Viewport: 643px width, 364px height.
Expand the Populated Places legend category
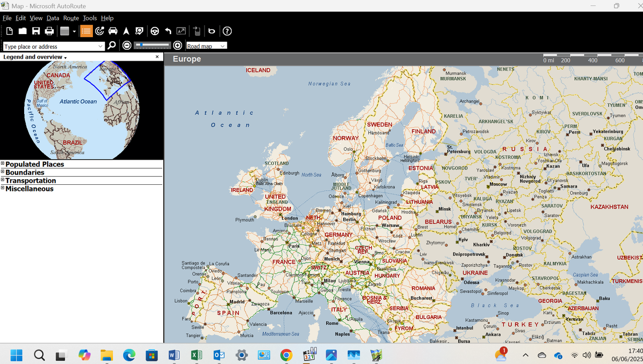[x=3, y=164]
